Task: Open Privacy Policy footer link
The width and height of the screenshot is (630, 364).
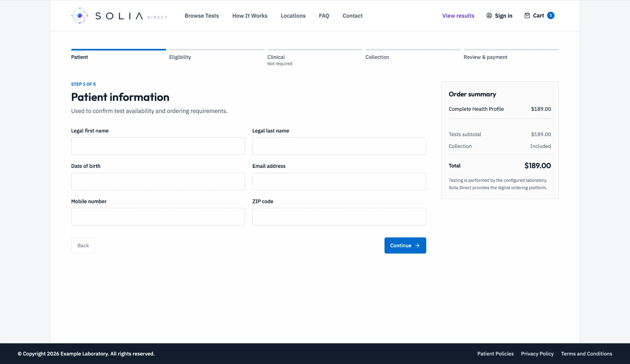Action: (537, 354)
